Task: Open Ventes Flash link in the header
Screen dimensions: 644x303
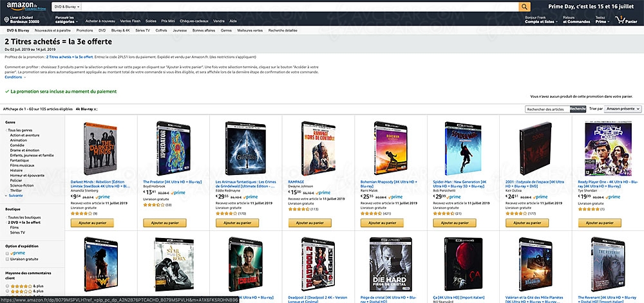Action: [x=130, y=21]
